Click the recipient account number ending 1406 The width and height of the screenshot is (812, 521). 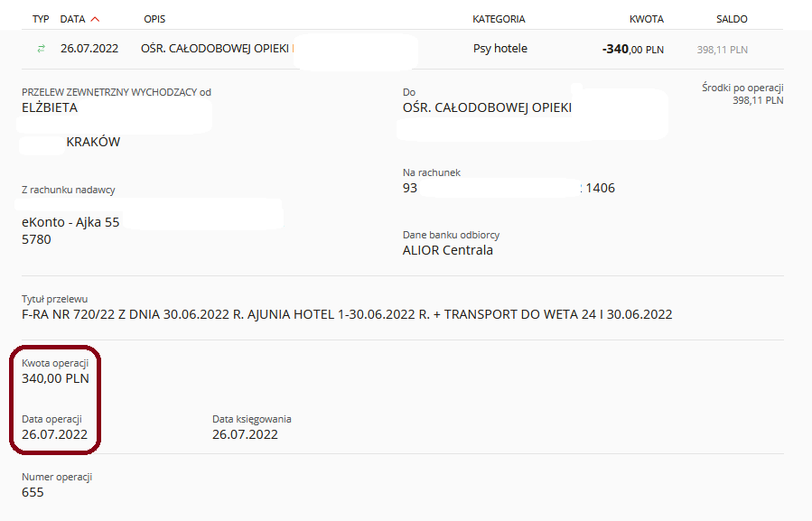tap(509, 188)
